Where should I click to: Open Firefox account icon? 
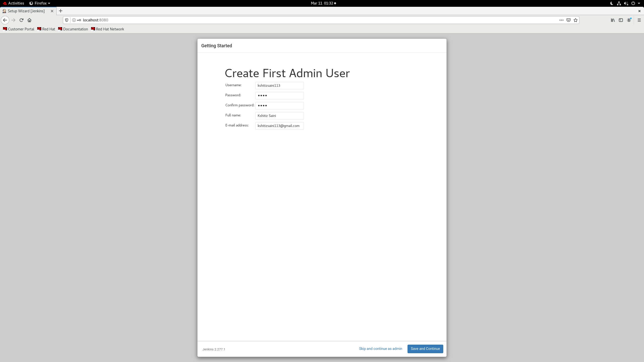coord(629,20)
